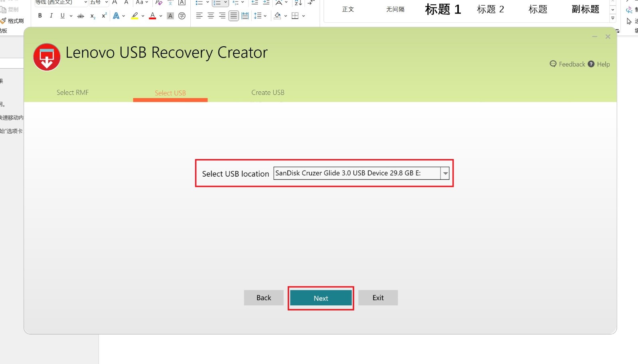Switch to Select USB step
638x364 pixels.
pyautogui.click(x=170, y=93)
